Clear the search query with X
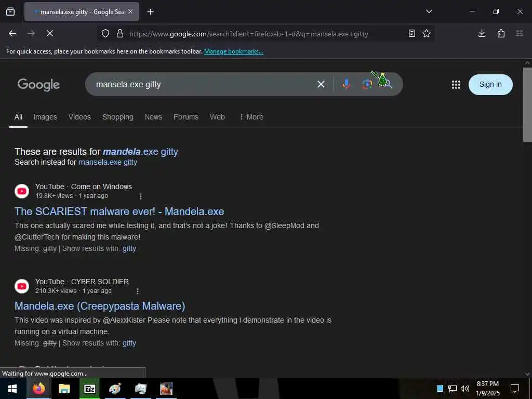Viewport: 532px width, 399px height. [x=321, y=85]
